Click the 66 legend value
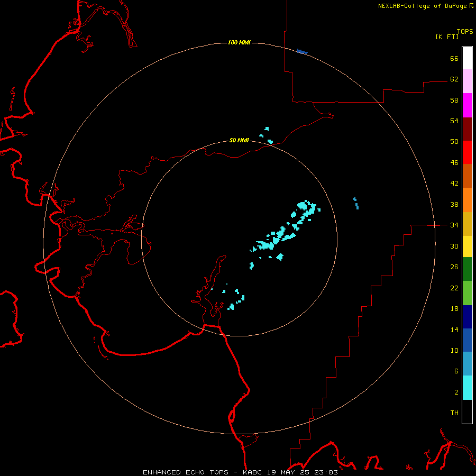 [x=454, y=58]
